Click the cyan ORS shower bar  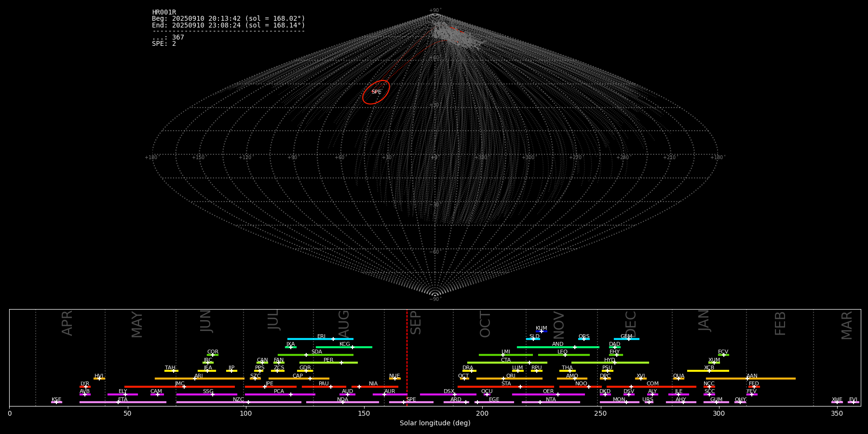pyautogui.click(x=584, y=339)
